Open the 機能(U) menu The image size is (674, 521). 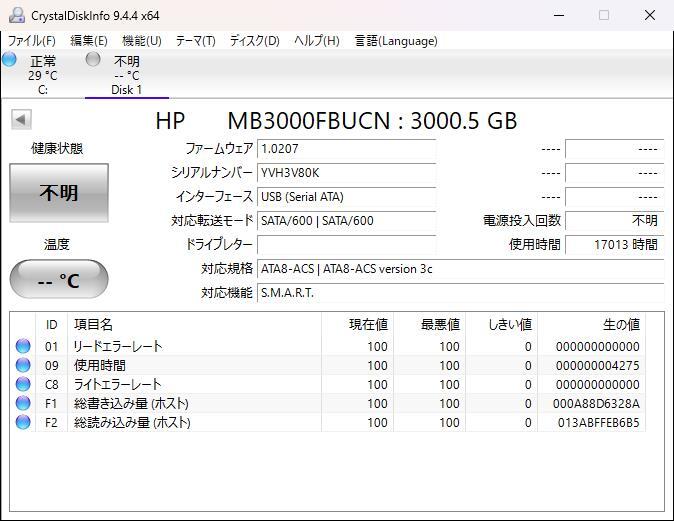click(x=141, y=41)
